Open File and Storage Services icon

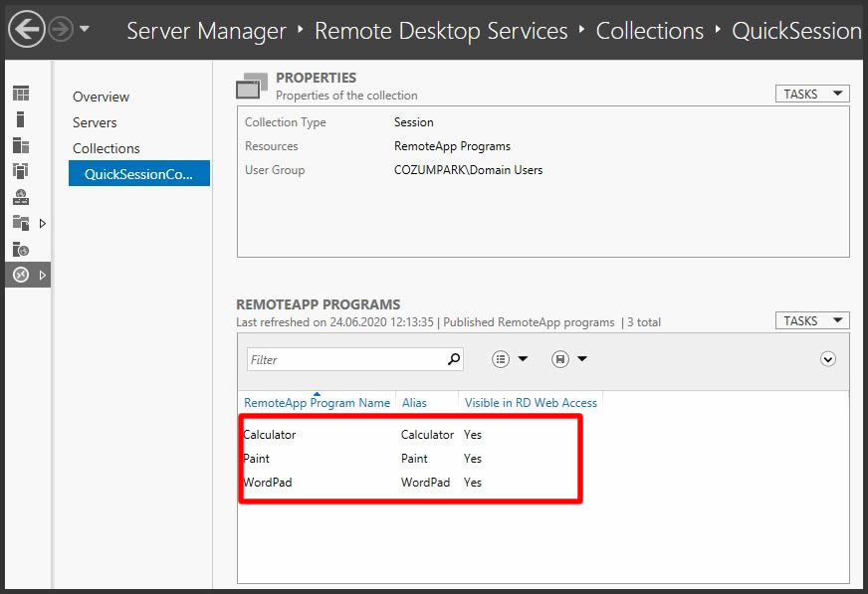tap(21, 224)
